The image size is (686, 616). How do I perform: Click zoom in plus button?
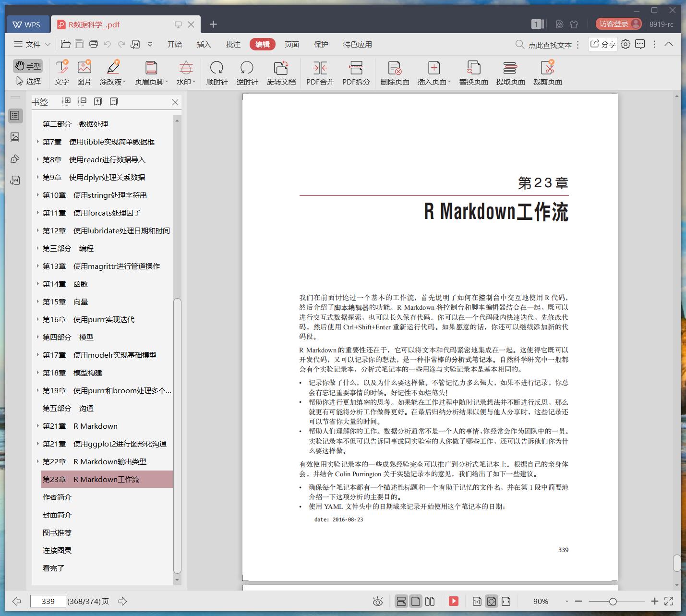(x=654, y=601)
